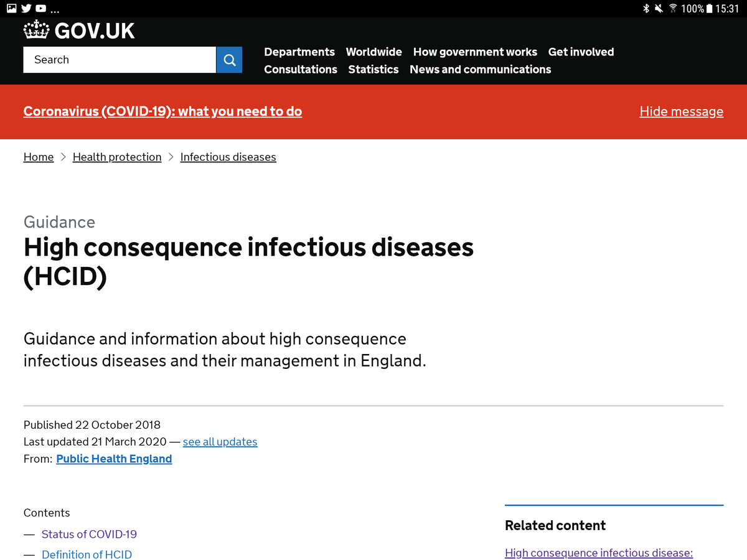747x560 pixels.
Task: Go to Infectious diseases breadcrumb
Action: (x=228, y=157)
